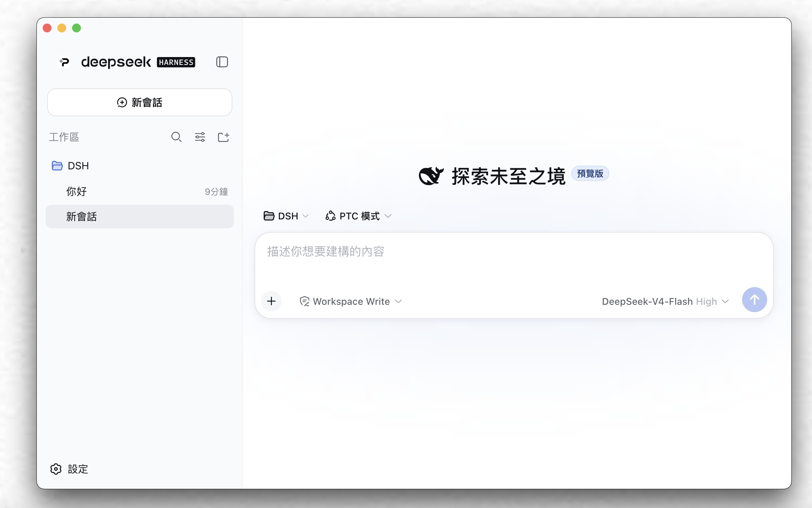Open workspace search with the magnifier icon
The width and height of the screenshot is (812, 508).
pos(177,137)
